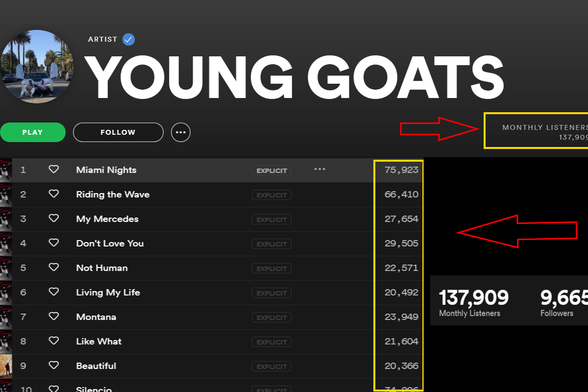Toggle favorite heart for Like What
Viewport: 588px width, 392px height.
click(x=53, y=341)
